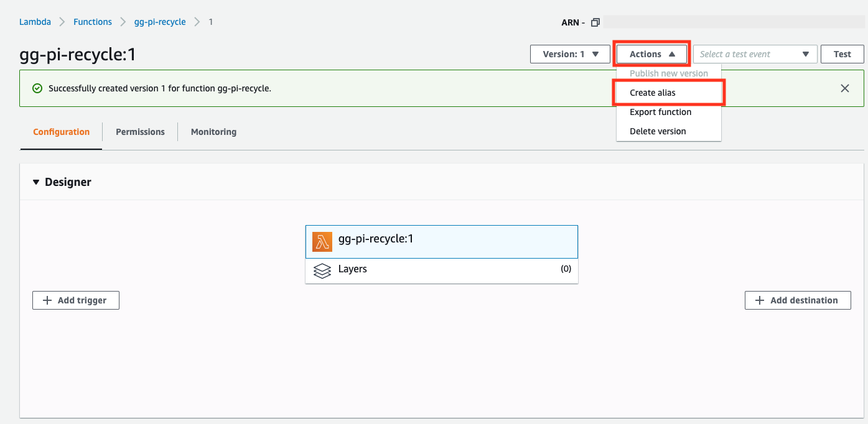868x424 pixels.
Task: Select the gg-pi-recycle:1 function box in Designer
Action: [442, 242]
